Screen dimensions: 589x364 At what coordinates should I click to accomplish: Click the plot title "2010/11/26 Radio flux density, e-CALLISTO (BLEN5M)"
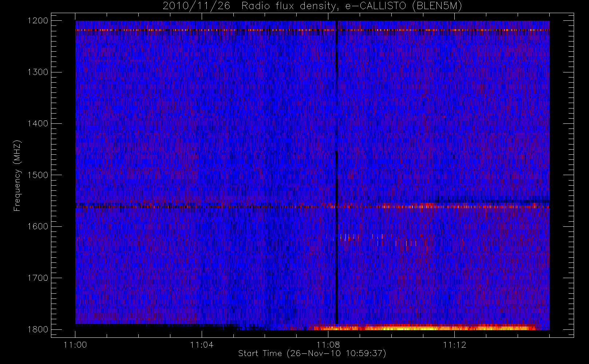tap(312, 6)
